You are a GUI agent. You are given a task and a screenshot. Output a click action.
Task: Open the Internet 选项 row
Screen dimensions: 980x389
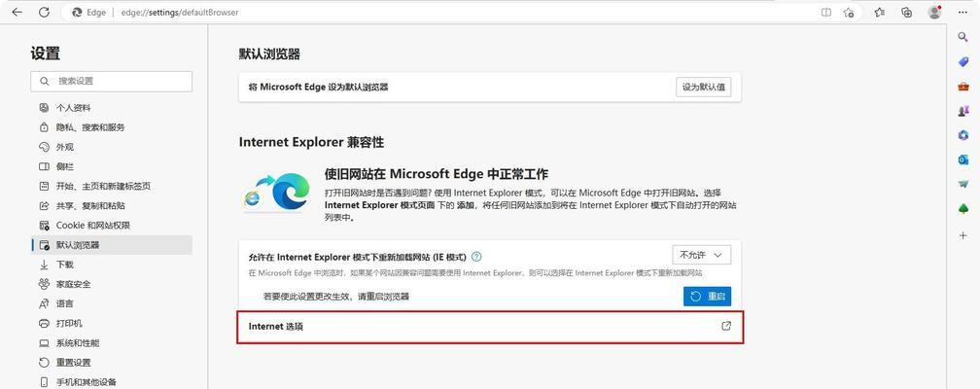(x=490, y=327)
